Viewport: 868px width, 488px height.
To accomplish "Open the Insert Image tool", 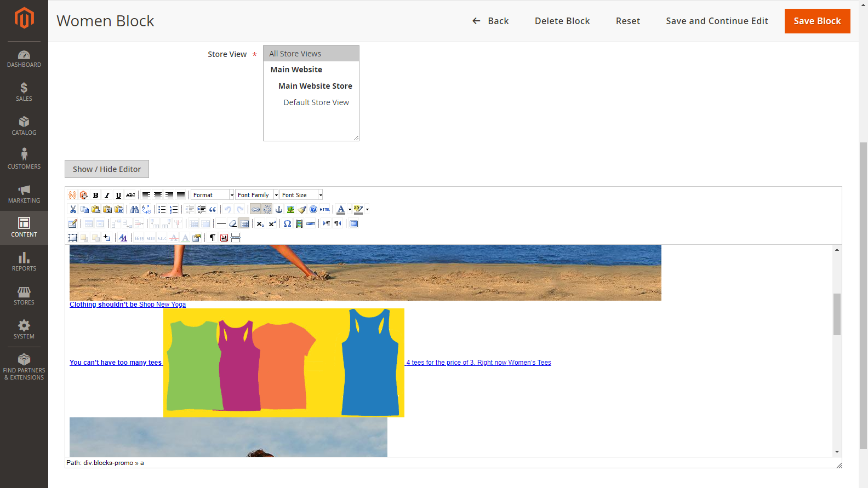I will [290, 209].
